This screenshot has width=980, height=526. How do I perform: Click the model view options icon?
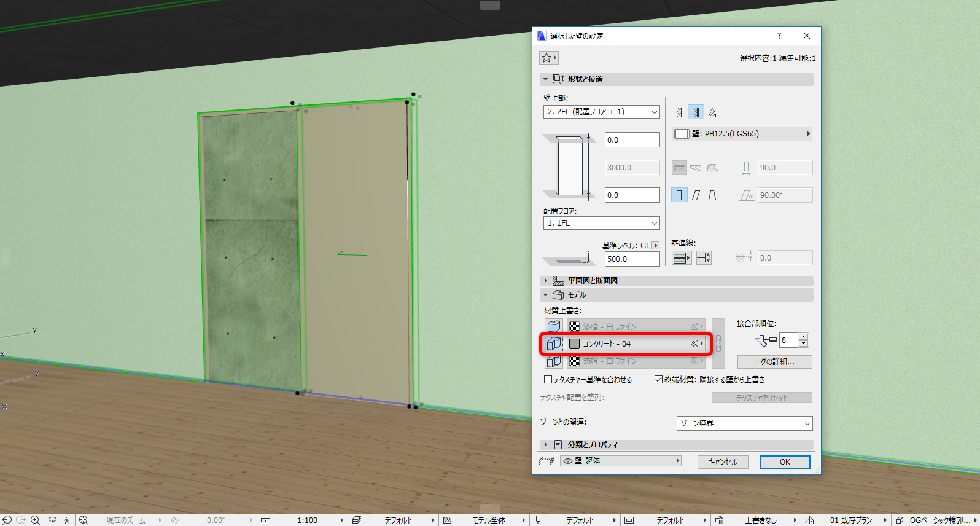point(629,520)
